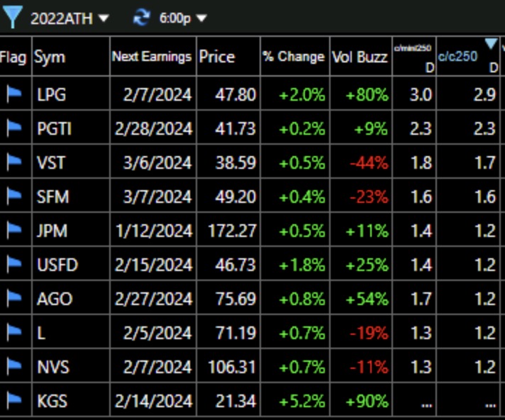Toggle the flag for JPM
Screen dimensions: 505x420
click(14, 231)
